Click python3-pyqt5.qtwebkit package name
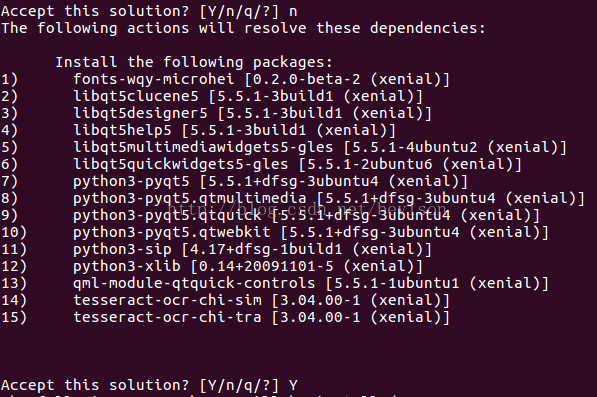 pyautogui.click(x=172, y=232)
